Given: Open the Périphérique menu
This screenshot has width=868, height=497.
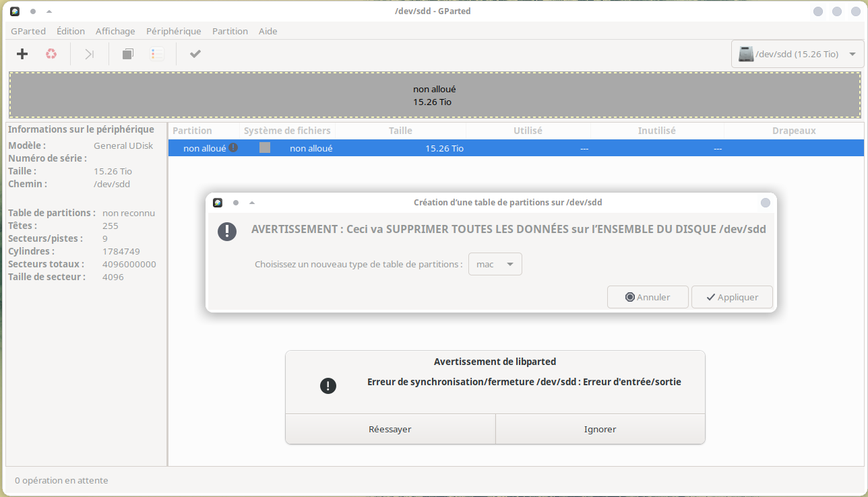Looking at the screenshot, I should click(174, 31).
